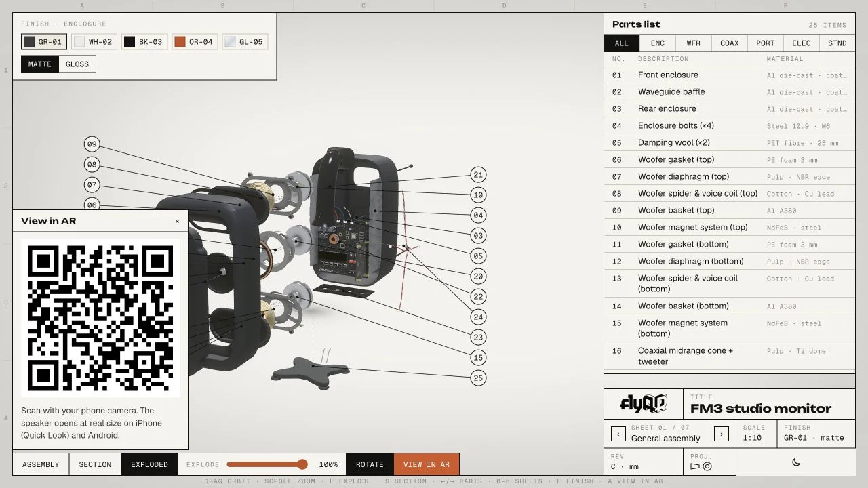Switch surface to Matte
The width and height of the screenshot is (868, 488).
pos(40,64)
